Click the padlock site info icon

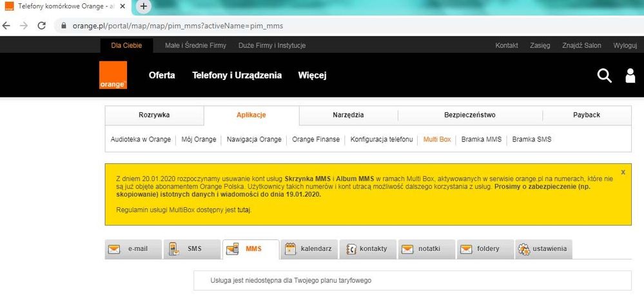pyautogui.click(x=63, y=26)
